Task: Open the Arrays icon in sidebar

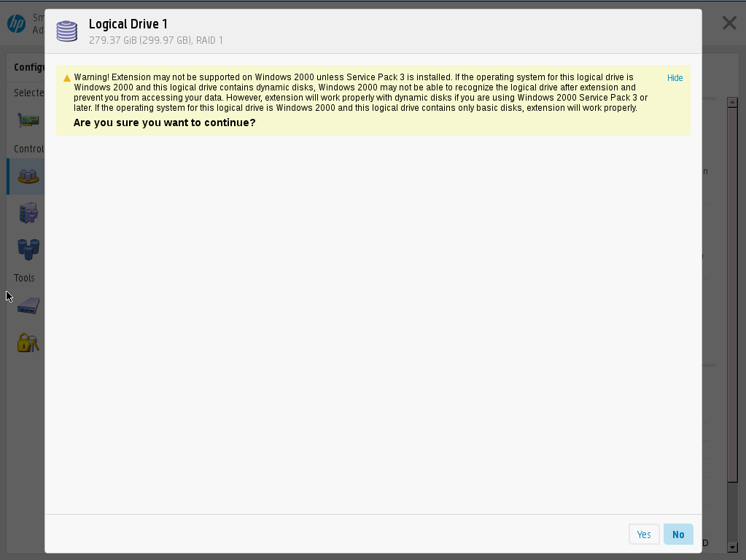Action: click(28, 176)
